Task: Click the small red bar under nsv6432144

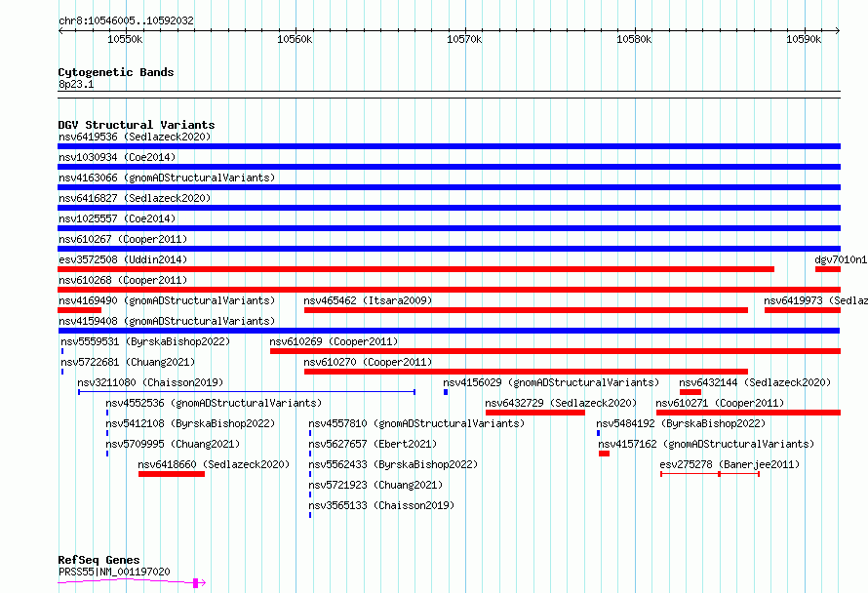Action: tap(690, 392)
